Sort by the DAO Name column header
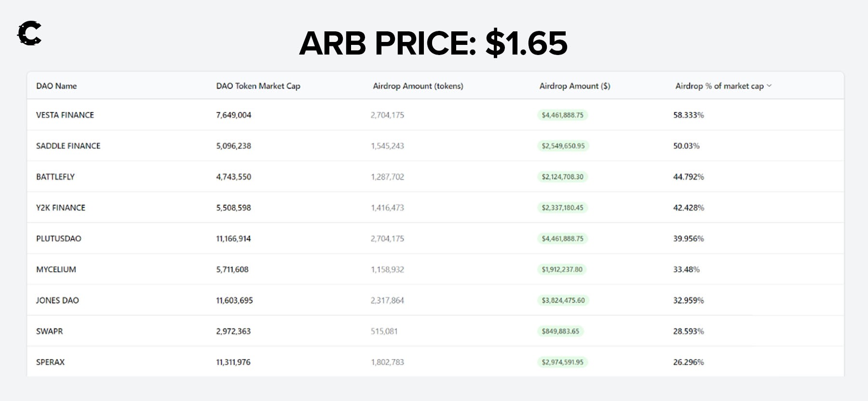This screenshot has height=401, width=868. click(x=56, y=86)
